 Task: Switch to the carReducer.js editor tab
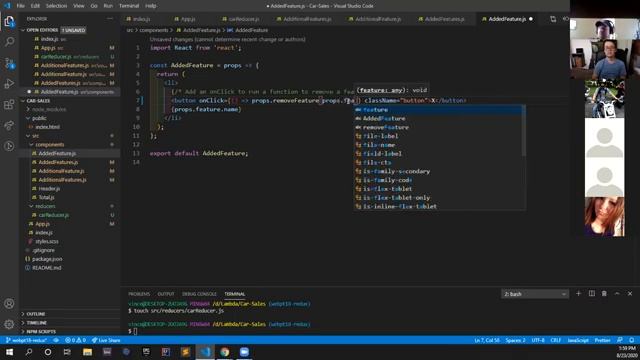click(x=241, y=19)
